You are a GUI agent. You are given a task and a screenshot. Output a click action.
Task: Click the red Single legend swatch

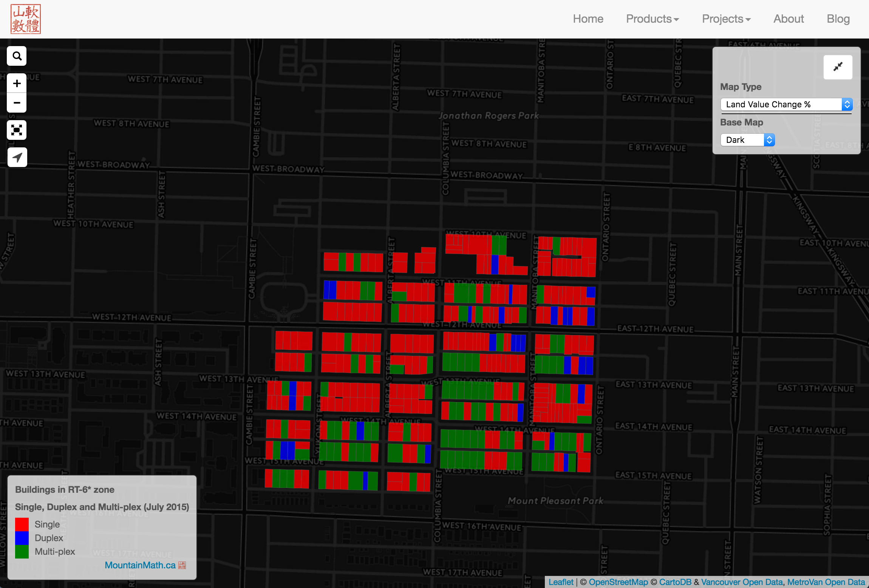(x=22, y=525)
